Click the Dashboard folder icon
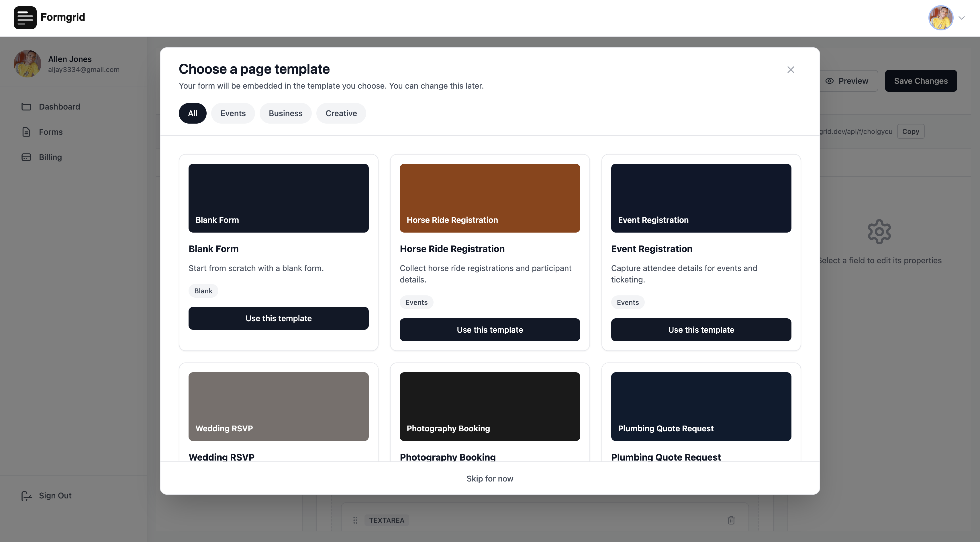This screenshot has width=980, height=542. tap(26, 107)
